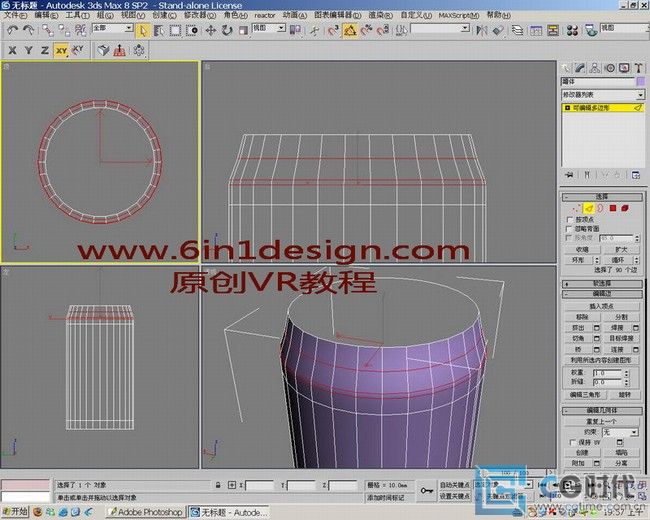The width and height of the screenshot is (650, 520).
Task: Collapse the 编辑边 rollout header
Action: (x=602, y=294)
